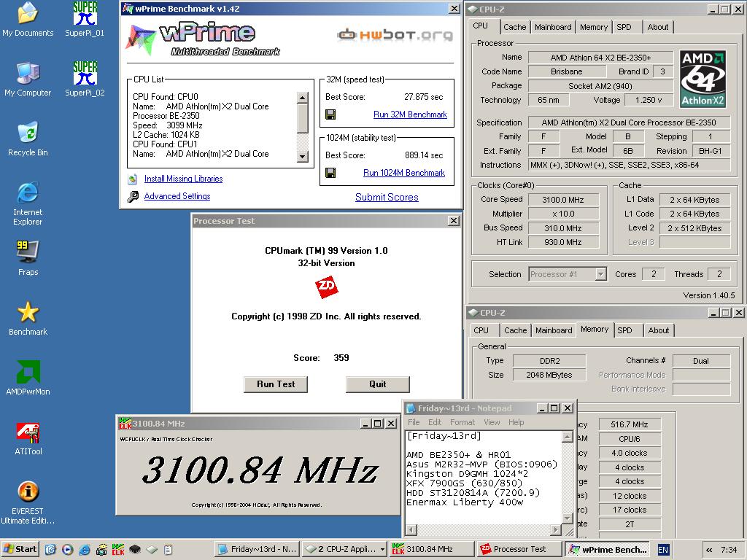The height and width of the screenshot is (560, 747).
Task: Click the camera quick launch icon
Action: point(101,550)
